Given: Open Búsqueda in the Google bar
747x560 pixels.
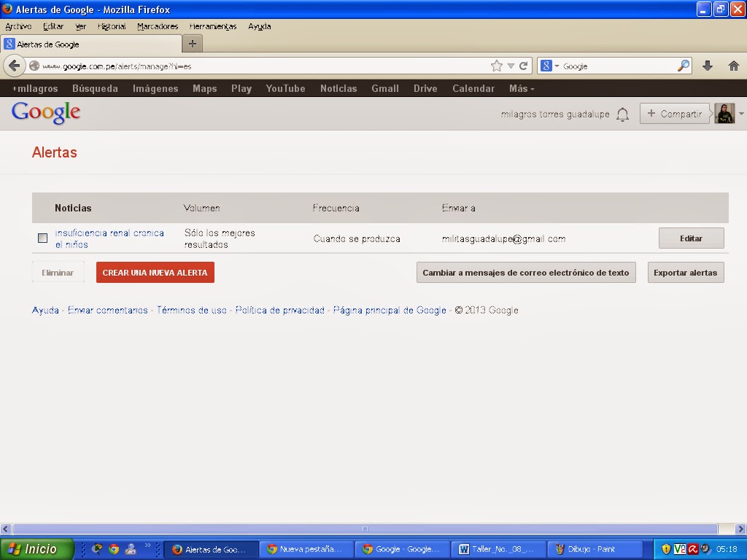Looking at the screenshot, I should 95,88.
